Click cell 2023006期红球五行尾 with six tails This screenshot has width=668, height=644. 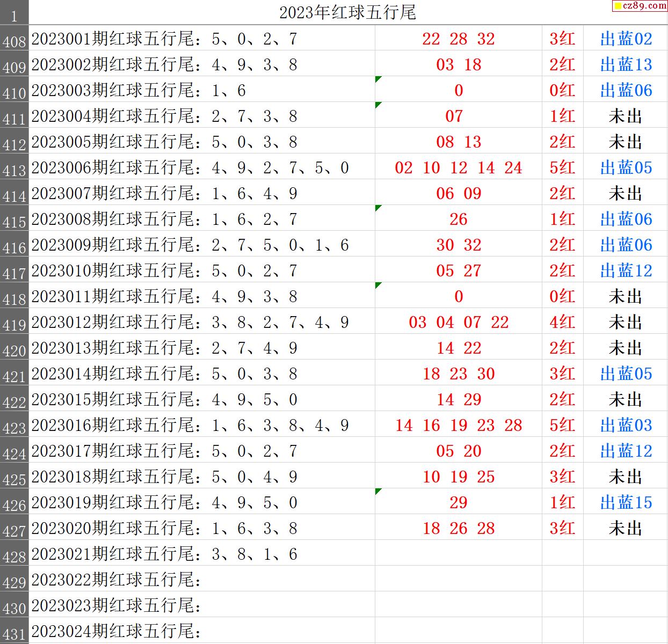[202, 167]
